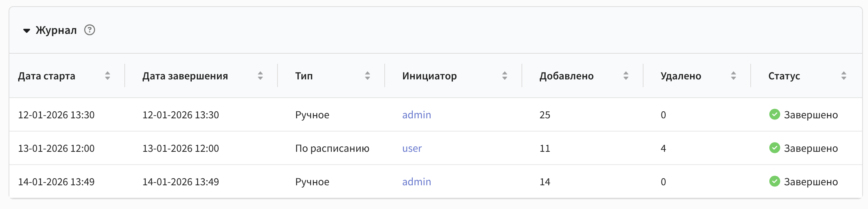Open admin link in 14-01-2026 row
Image resolution: width=868 pixels, height=209 pixels.
417,182
